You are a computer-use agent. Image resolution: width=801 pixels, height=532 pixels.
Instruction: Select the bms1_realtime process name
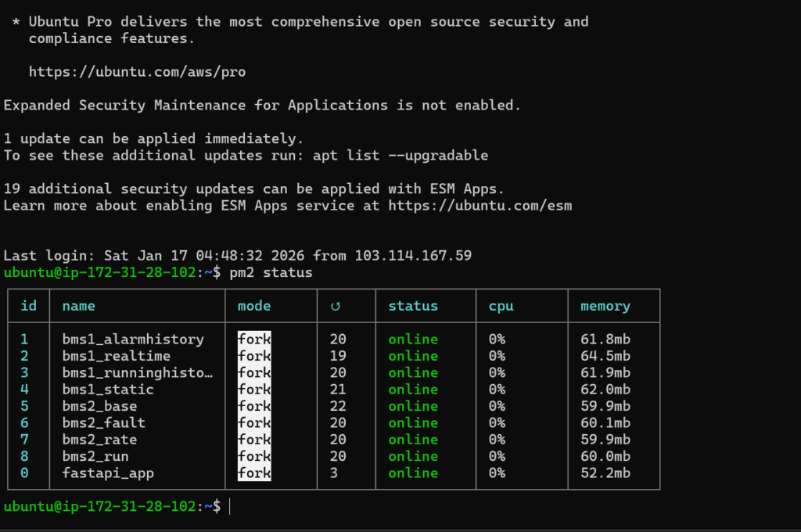(117, 356)
